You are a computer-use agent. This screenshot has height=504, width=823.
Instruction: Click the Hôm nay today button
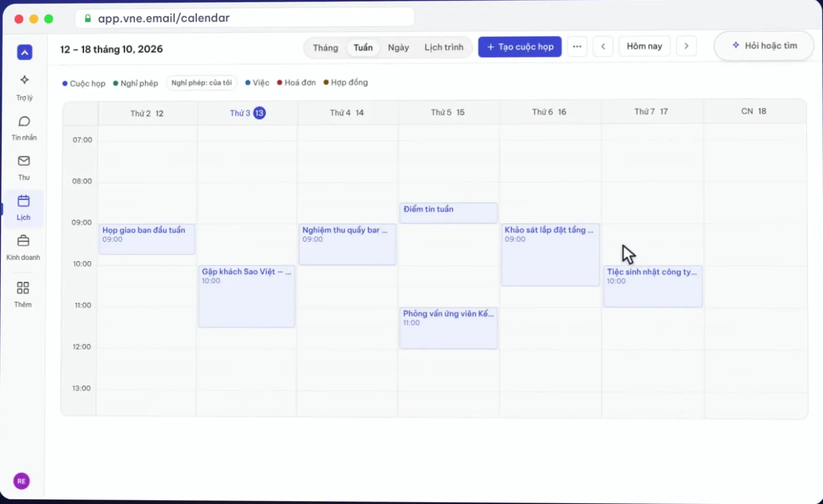coord(645,46)
